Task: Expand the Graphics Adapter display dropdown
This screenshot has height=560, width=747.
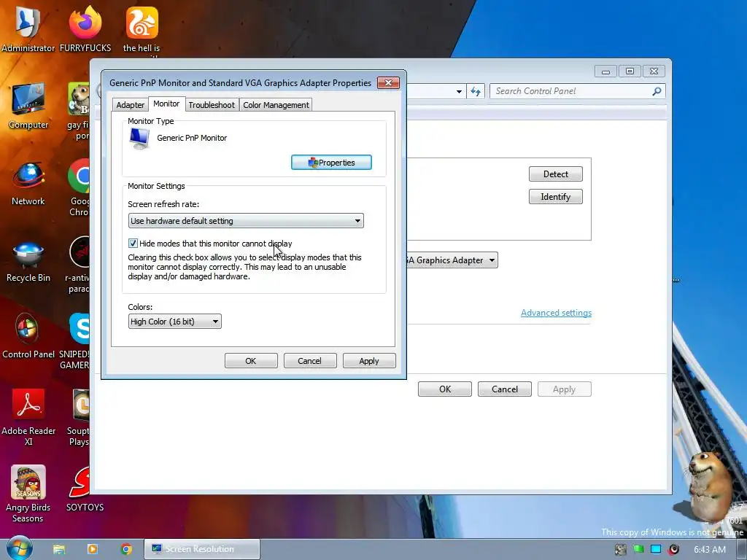Action: pos(452,260)
